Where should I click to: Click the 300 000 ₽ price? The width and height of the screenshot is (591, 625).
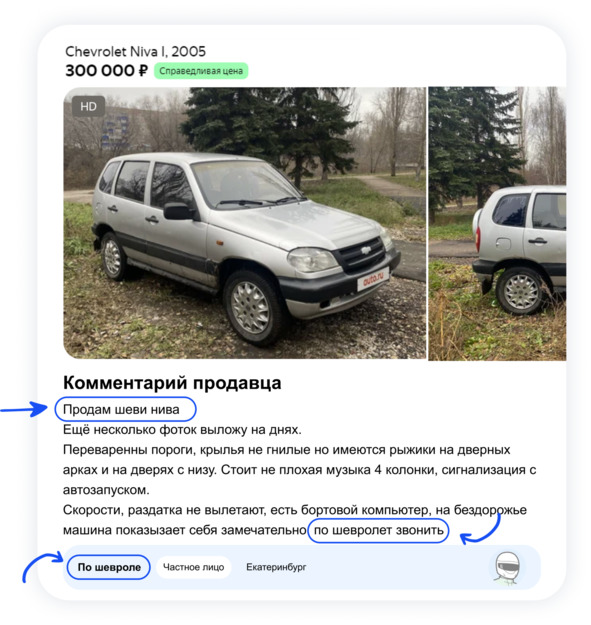pyautogui.click(x=106, y=71)
